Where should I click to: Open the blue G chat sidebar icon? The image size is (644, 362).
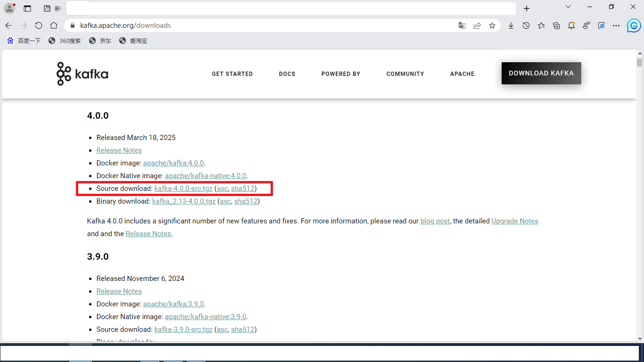[634, 25]
